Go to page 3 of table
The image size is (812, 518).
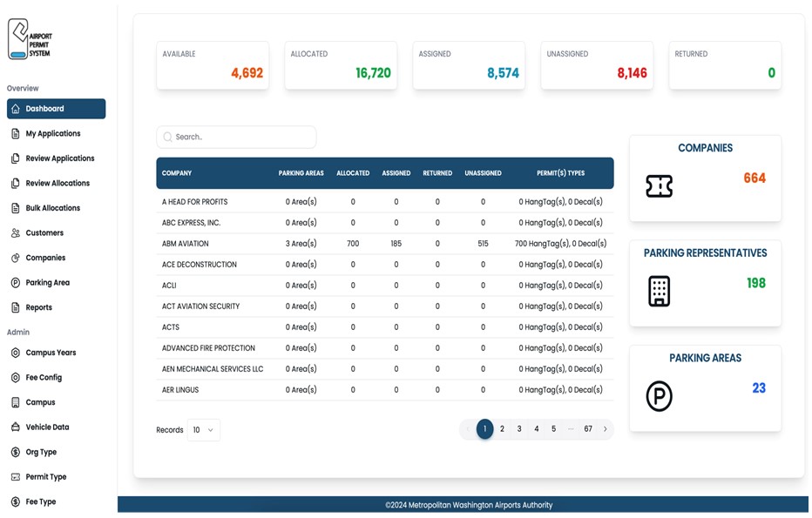coord(519,429)
